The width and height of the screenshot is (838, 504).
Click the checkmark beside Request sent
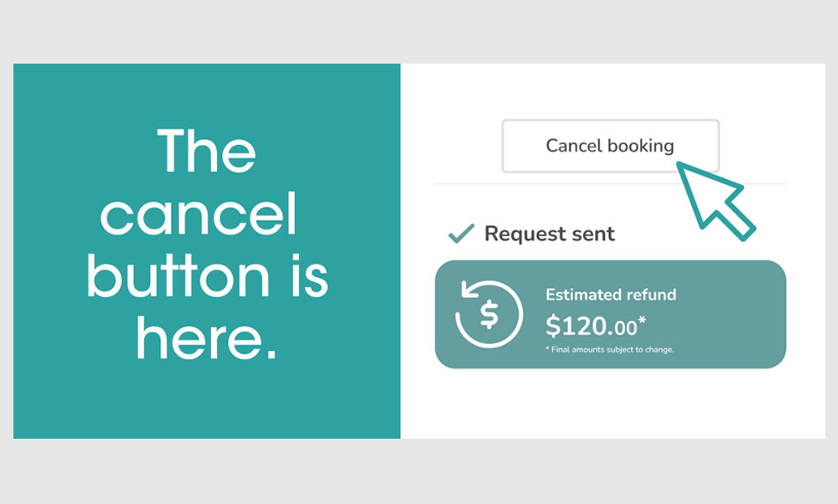click(x=461, y=234)
